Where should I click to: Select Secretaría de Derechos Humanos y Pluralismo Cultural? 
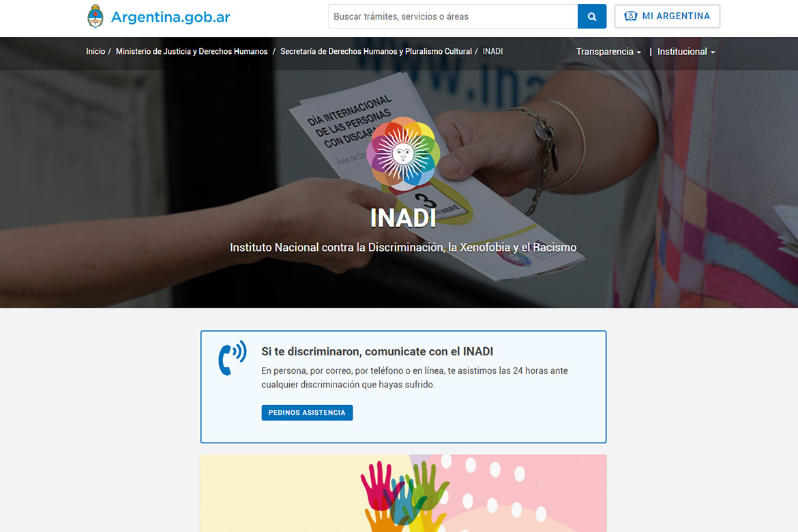[x=376, y=52]
